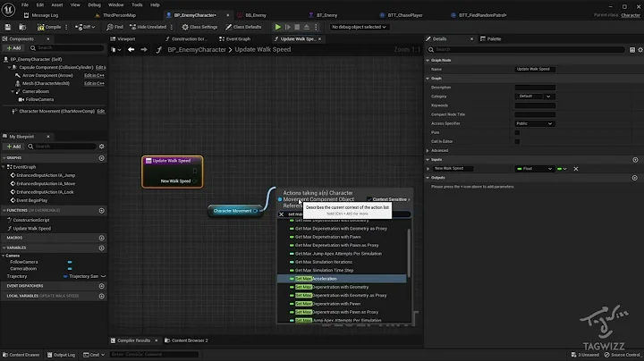Viewport: 644px width, 361px height.
Task: Open the Output Log
Action: coord(61,355)
